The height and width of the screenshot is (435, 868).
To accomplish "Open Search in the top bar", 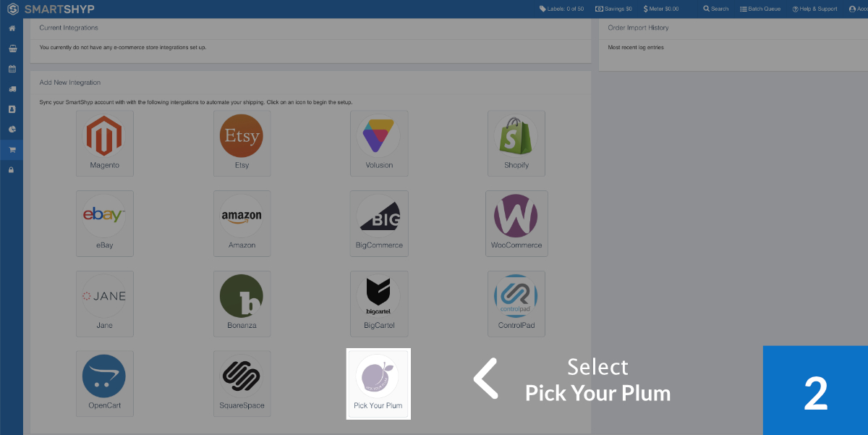I will tap(716, 9).
